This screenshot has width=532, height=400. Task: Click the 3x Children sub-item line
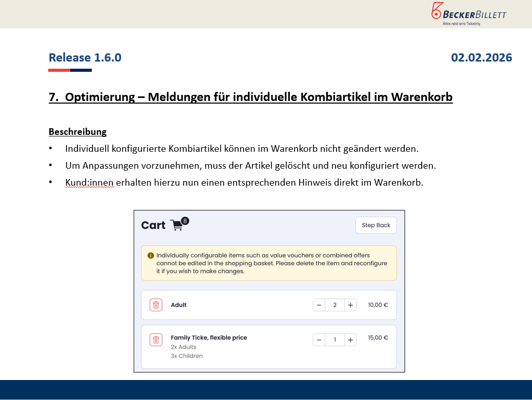(187, 356)
